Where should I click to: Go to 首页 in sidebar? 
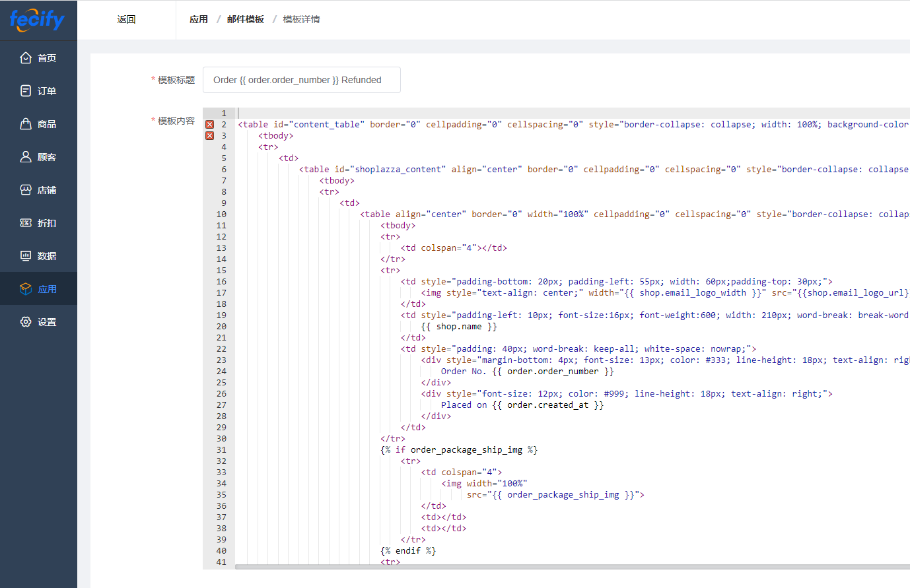(x=38, y=58)
